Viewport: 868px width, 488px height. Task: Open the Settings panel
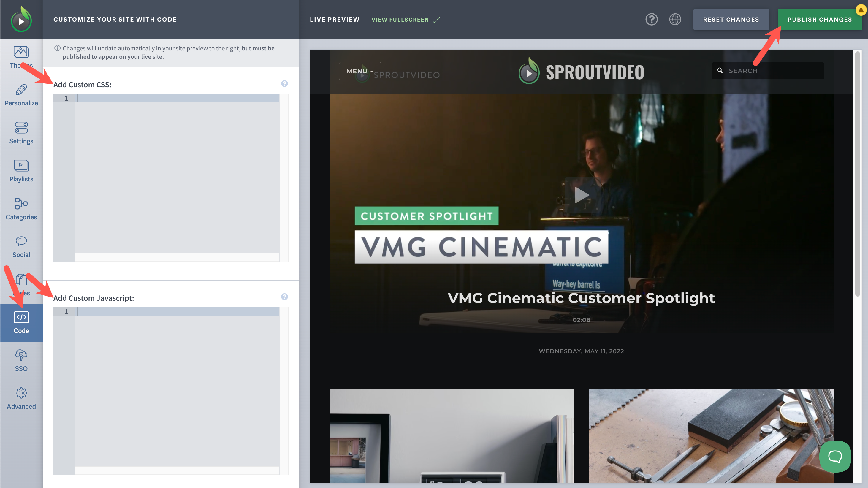tap(21, 133)
